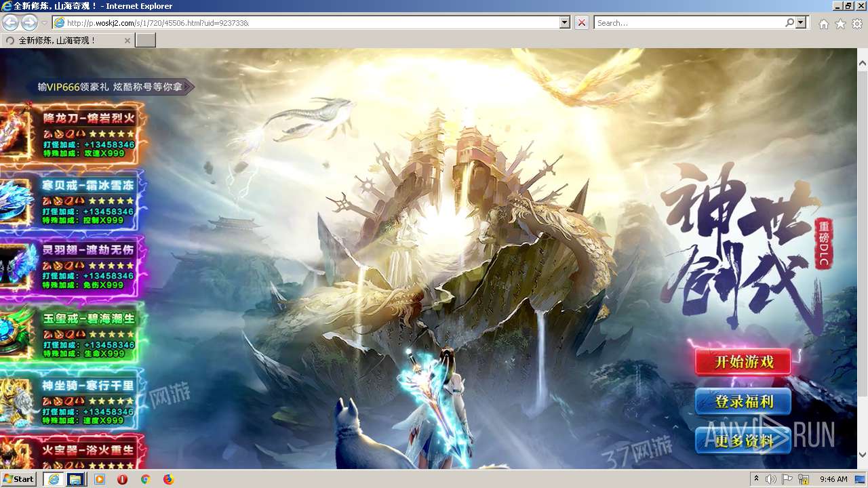868x488 pixels.
Task: Open File Explorer from the taskbar
Action: pyautogui.click(x=76, y=479)
